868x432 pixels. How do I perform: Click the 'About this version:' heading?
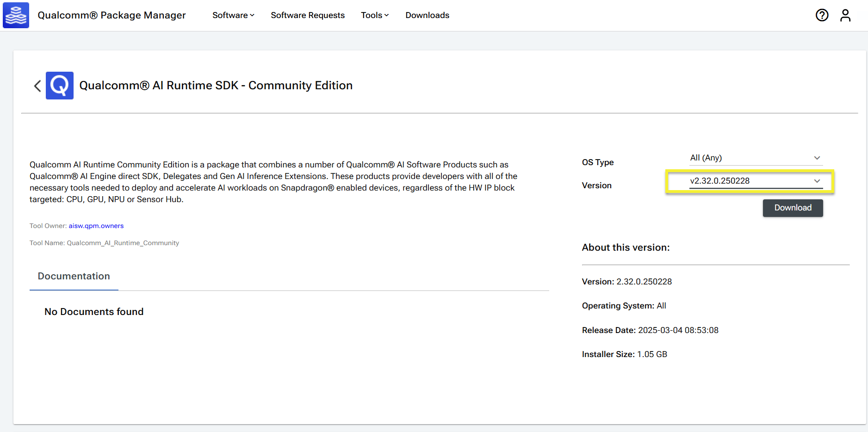[626, 247]
